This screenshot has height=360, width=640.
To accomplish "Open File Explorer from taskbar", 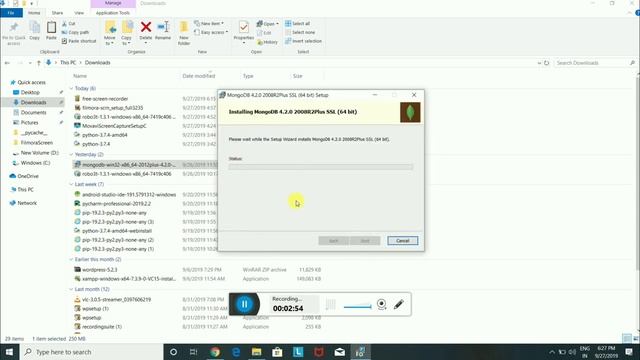I will pyautogui.click(x=256, y=352).
